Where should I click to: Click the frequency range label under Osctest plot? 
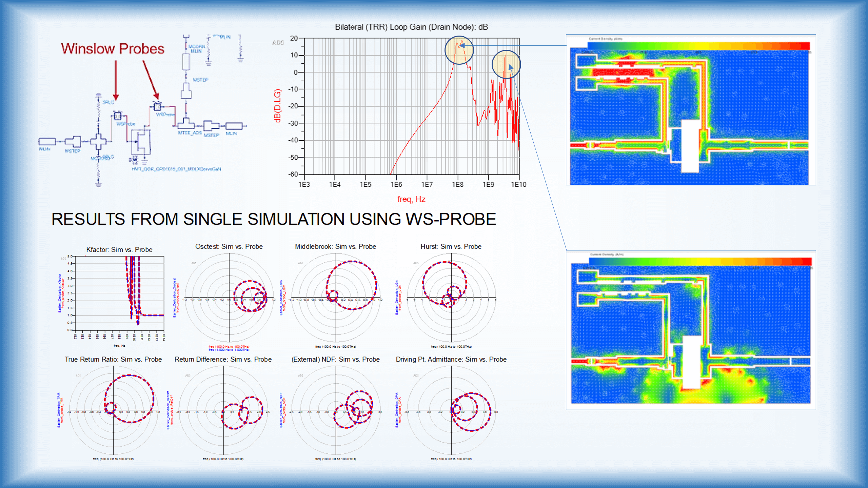(x=229, y=348)
